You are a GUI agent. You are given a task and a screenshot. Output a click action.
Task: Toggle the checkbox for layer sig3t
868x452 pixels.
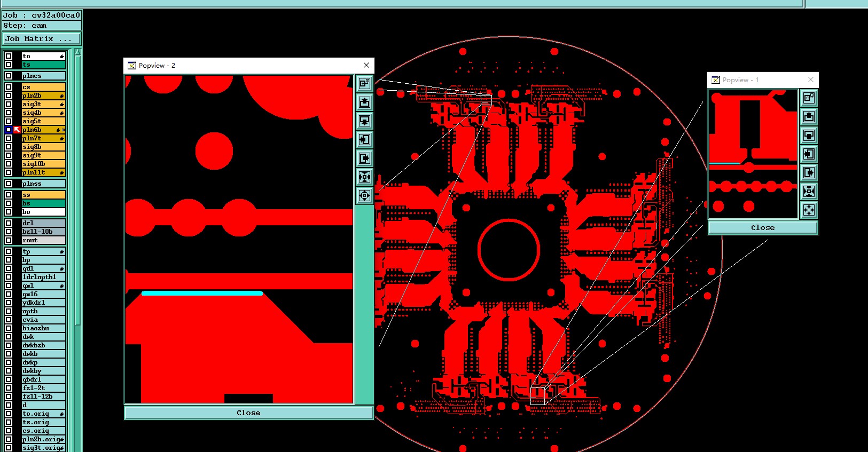[9, 104]
